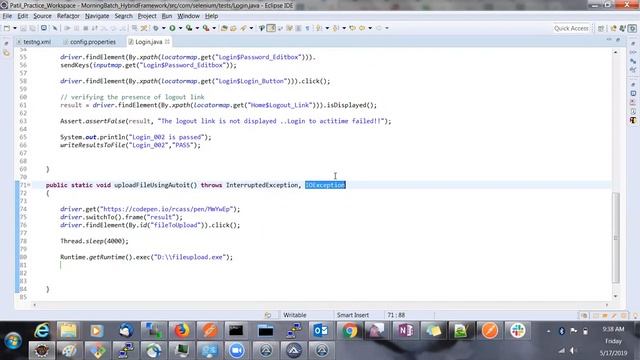Expand the Debug launch dropdown arrow
Image resolution: width=640 pixels, height=360 pixels.
coord(164,28)
